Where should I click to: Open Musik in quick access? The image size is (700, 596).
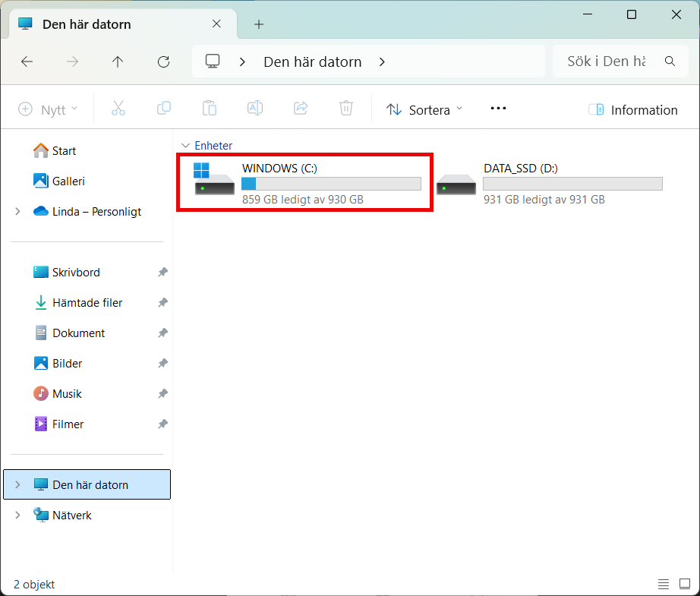point(58,394)
